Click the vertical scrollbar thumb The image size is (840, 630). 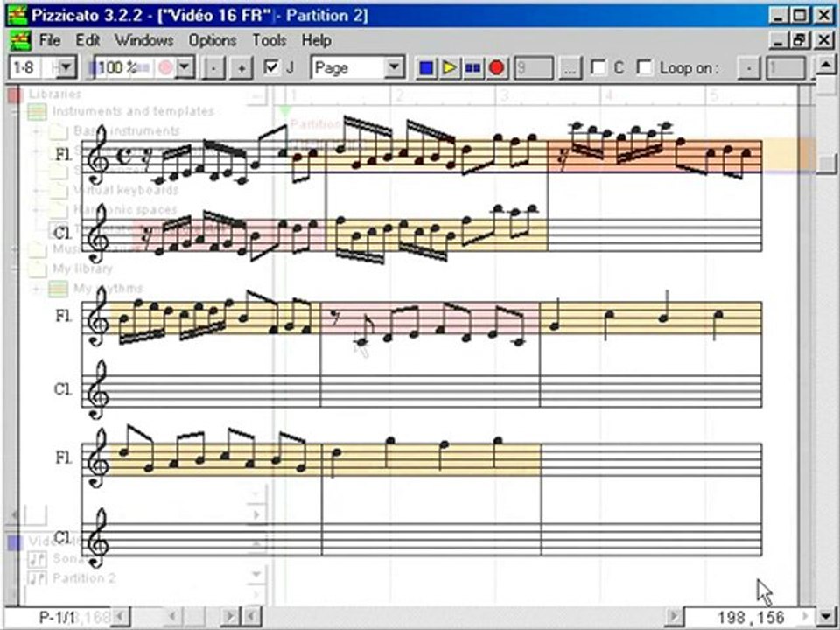coord(827,164)
